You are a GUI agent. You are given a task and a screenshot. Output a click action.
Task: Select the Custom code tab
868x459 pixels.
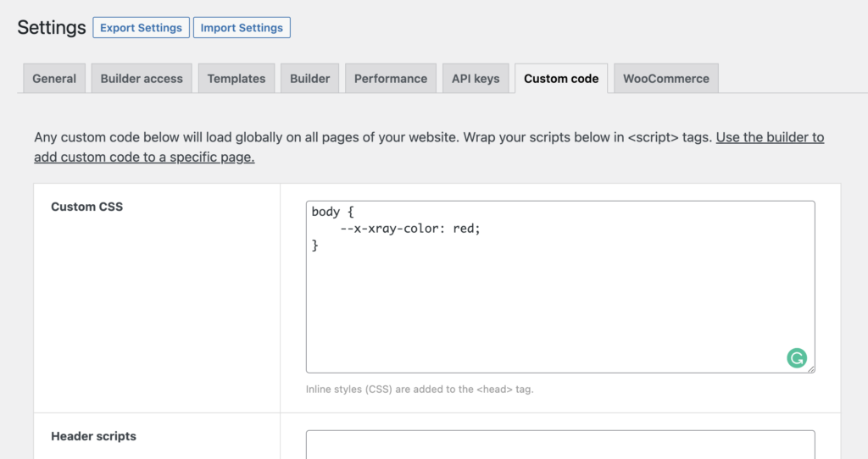pyautogui.click(x=561, y=79)
